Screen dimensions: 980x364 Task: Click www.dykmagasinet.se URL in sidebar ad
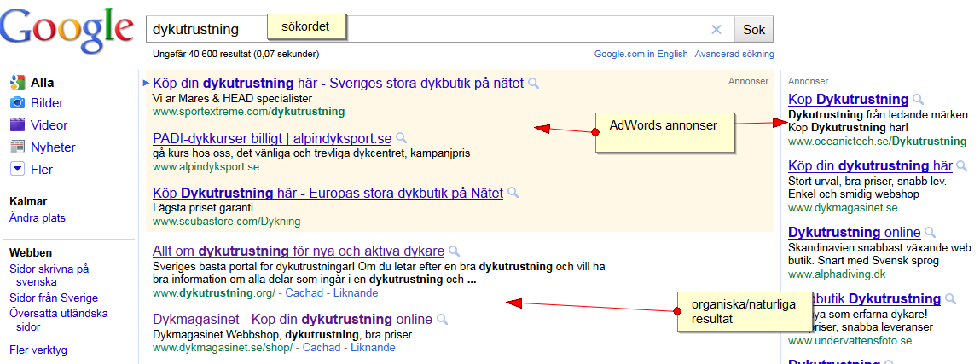[843, 208]
